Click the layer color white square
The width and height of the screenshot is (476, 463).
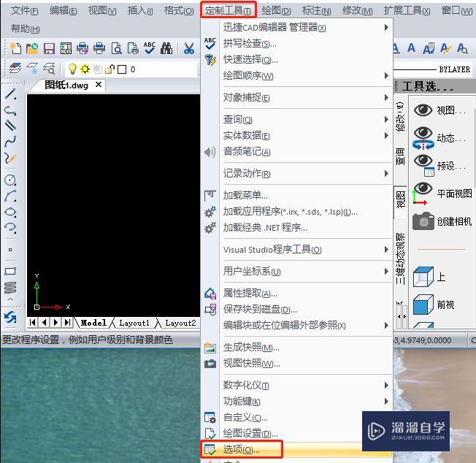122,69
